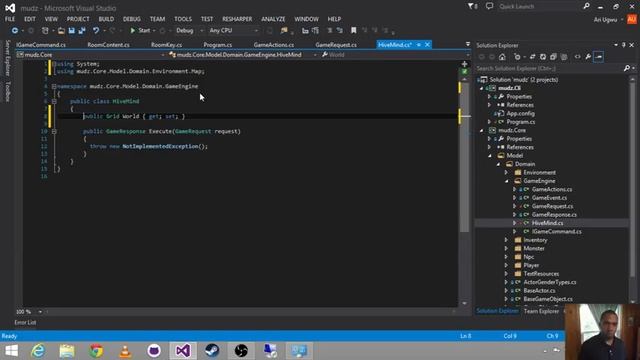Select App.config in Solution Explorer

point(520,113)
